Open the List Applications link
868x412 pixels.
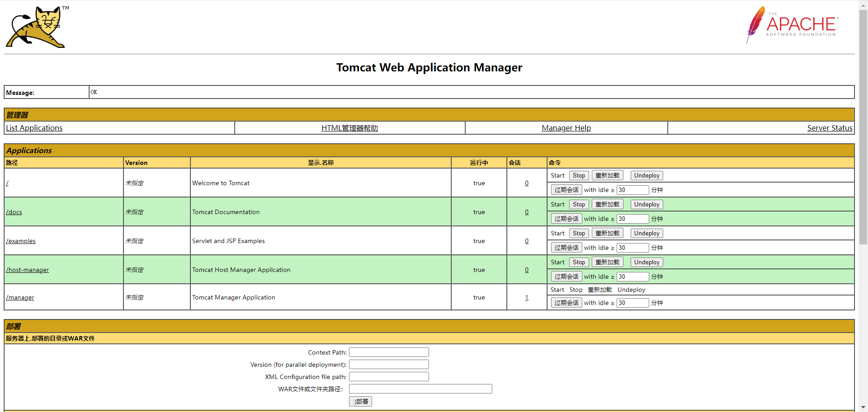tap(34, 128)
